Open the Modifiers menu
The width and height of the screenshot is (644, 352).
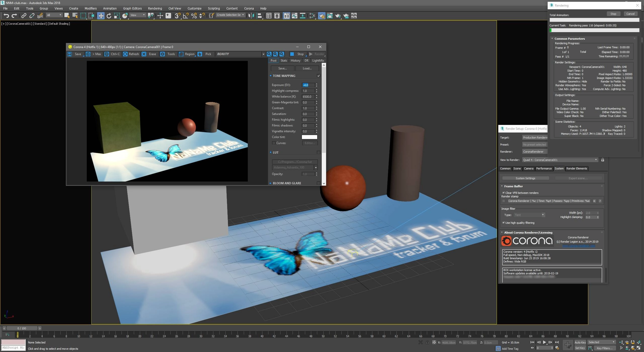coord(91,8)
